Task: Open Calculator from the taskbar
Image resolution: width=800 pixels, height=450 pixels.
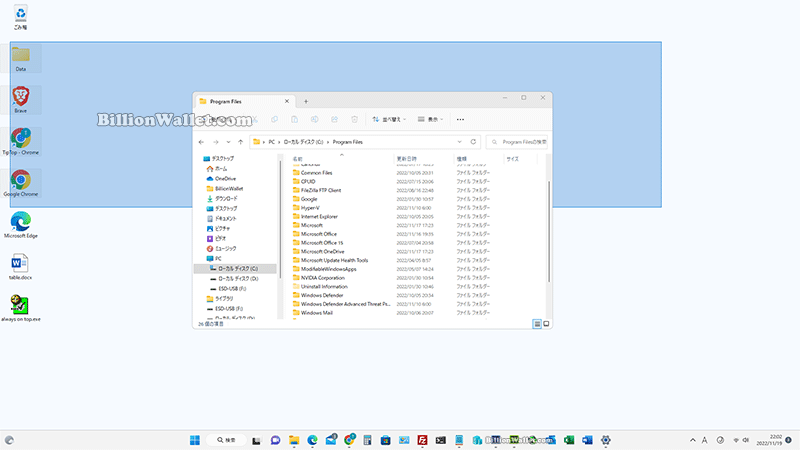Action: 367,440
